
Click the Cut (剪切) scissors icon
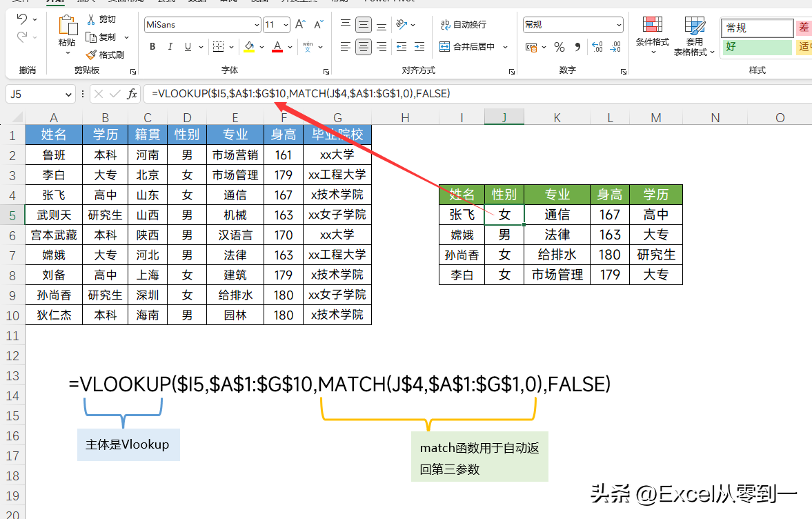91,19
